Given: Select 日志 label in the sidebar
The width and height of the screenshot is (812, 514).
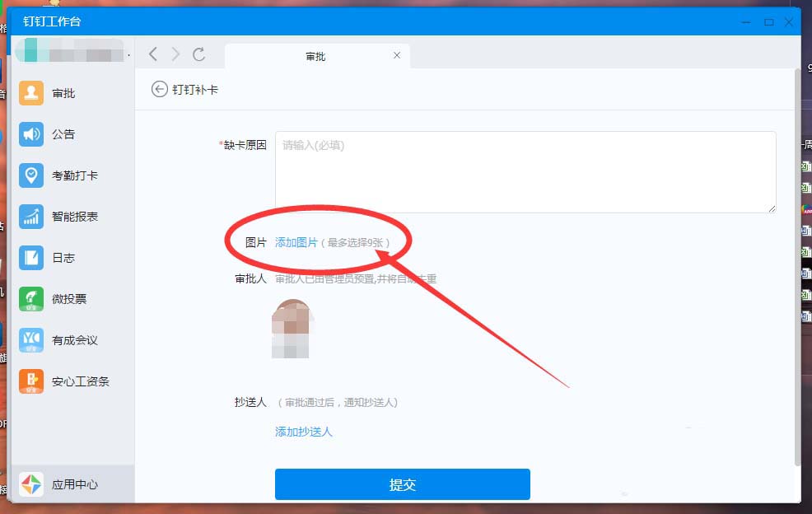Looking at the screenshot, I should click(x=63, y=258).
